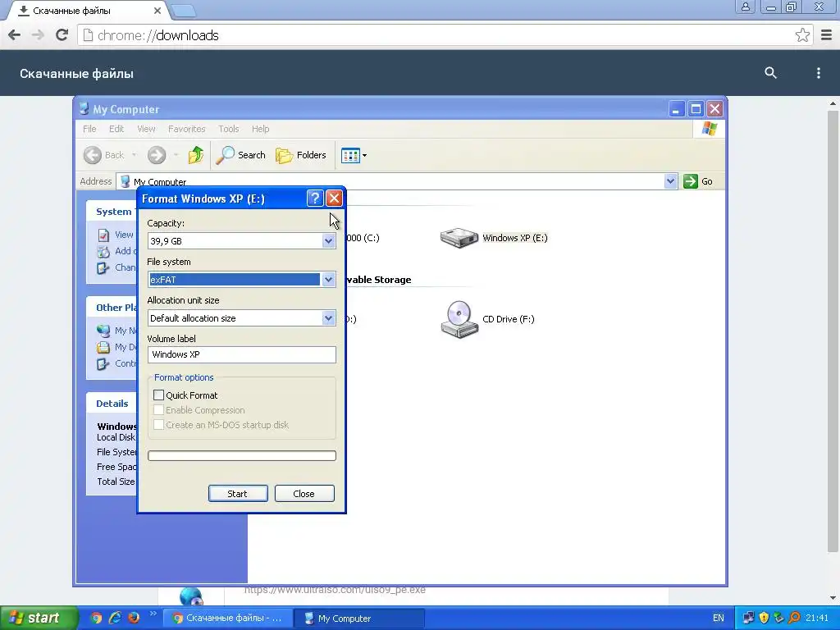This screenshot has height=630, width=840.
Task: Click green Go arrow button
Action: tap(691, 181)
